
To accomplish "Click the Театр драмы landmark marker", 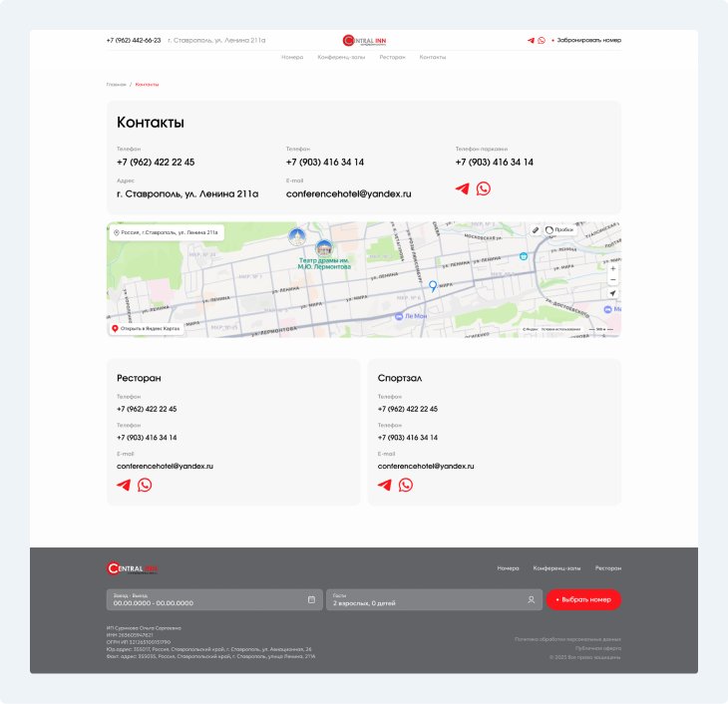I will click(x=324, y=248).
